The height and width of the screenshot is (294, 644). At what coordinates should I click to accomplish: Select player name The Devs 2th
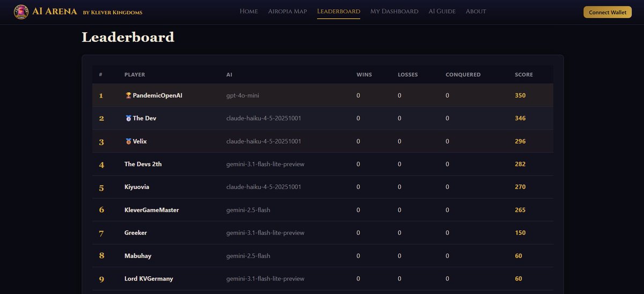click(x=143, y=164)
